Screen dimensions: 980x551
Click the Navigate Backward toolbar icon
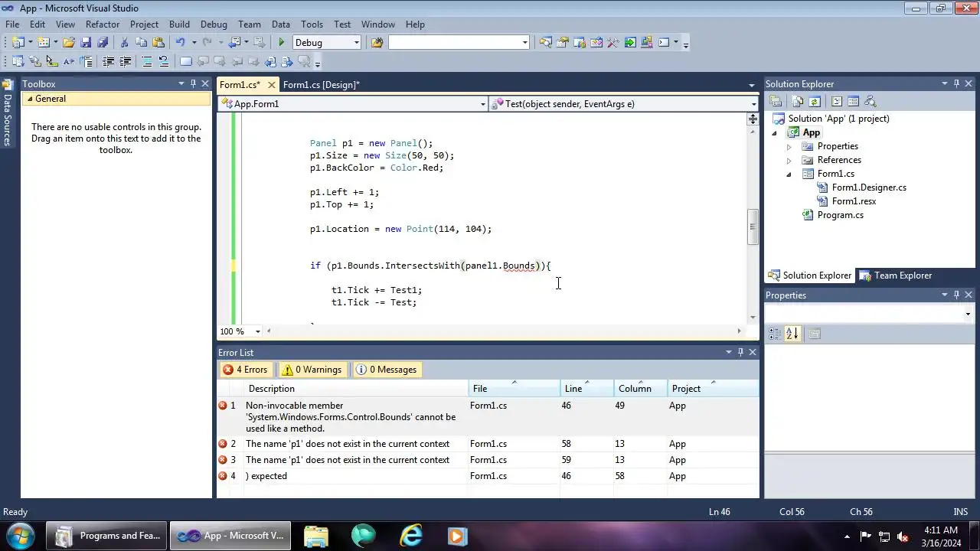coord(234,43)
